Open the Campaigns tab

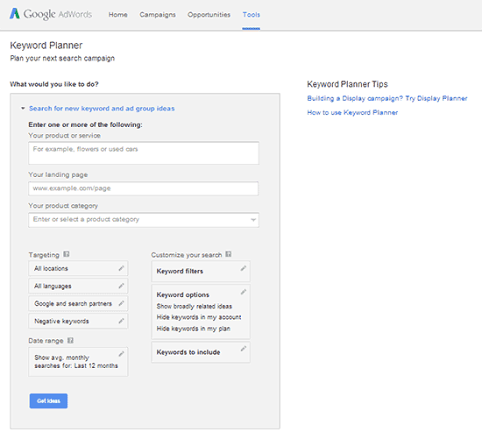tap(157, 15)
